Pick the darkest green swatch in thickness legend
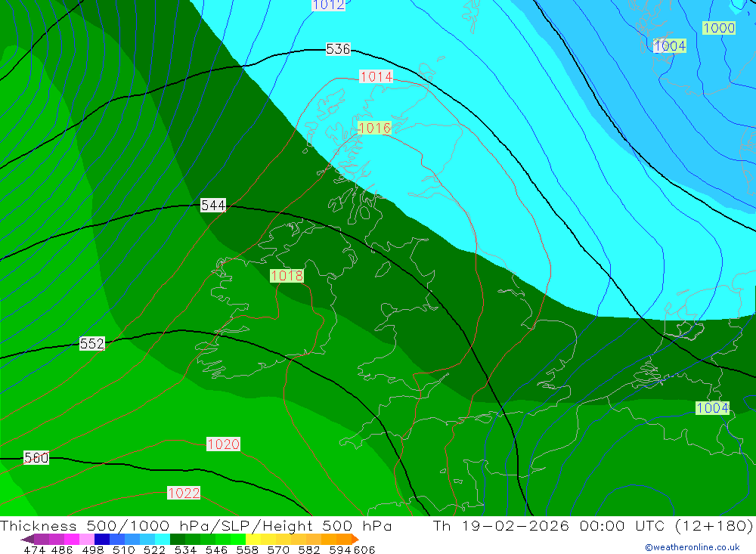 (178, 539)
